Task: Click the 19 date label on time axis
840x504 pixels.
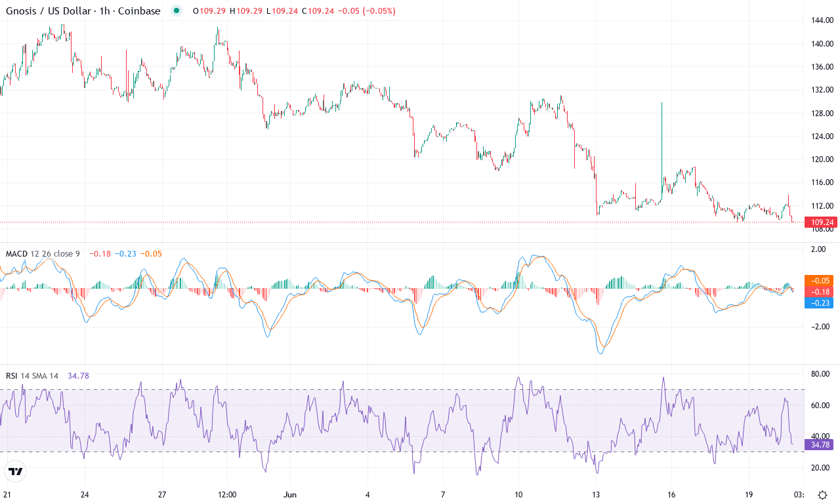Action: click(749, 494)
